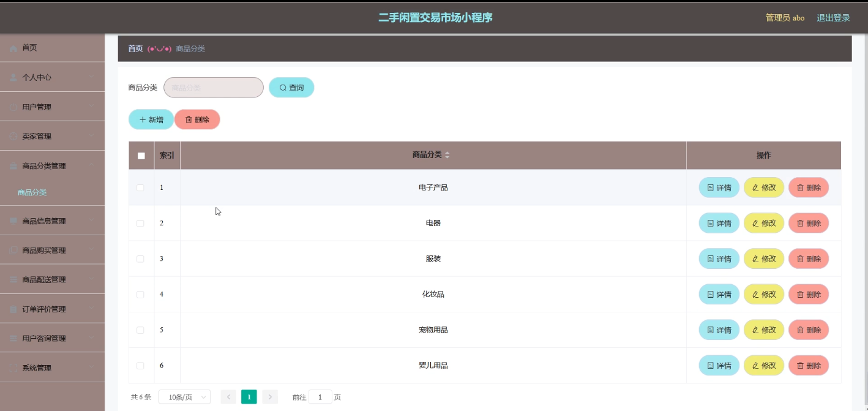Open 用户咨询管理 sidebar menu label
The height and width of the screenshot is (411, 868).
(x=44, y=338)
